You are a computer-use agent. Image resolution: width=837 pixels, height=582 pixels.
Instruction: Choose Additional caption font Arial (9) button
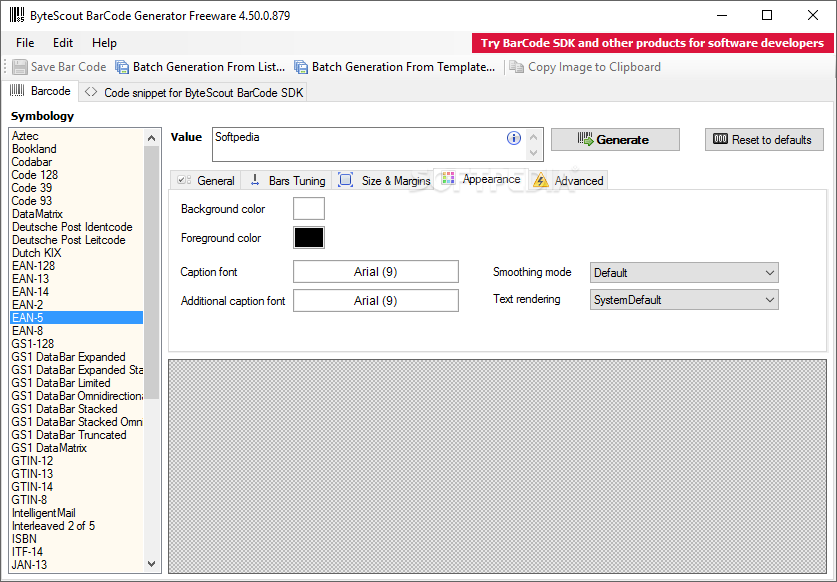[x=375, y=301]
